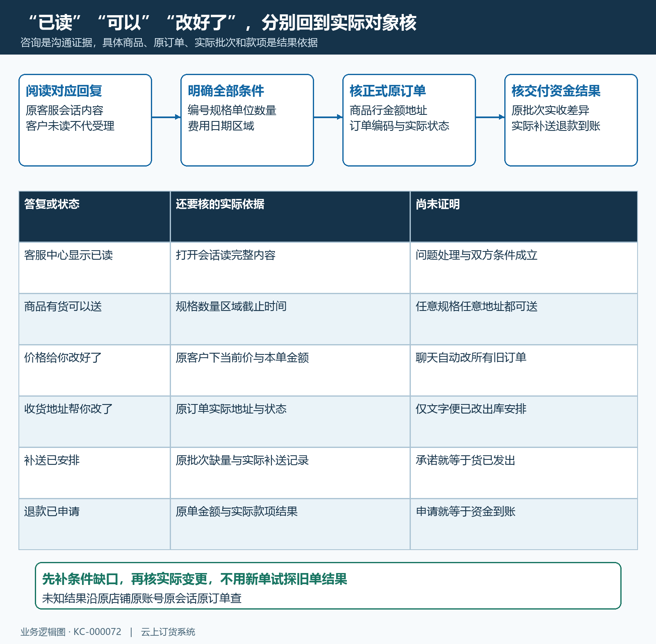The width and height of the screenshot is (656, 644).
Task: Click the title beginning “已读”“可以”“改好了”
Action: pos(222,23)
